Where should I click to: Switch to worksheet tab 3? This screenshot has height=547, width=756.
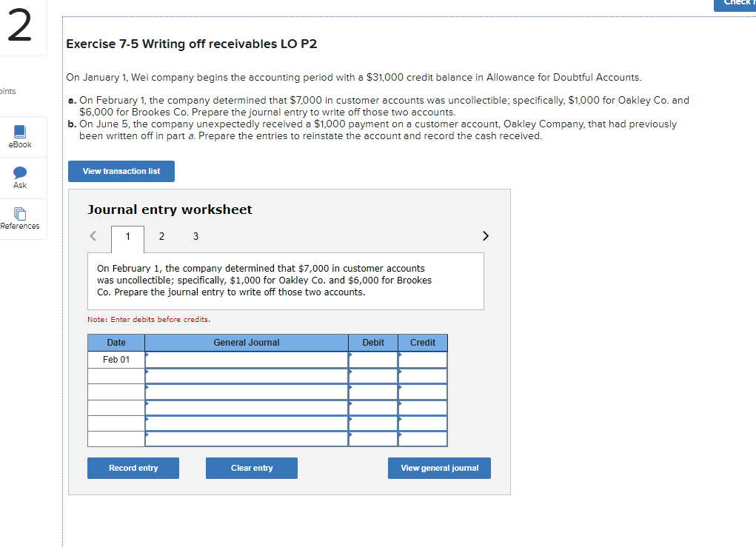[x=195, y=236]
